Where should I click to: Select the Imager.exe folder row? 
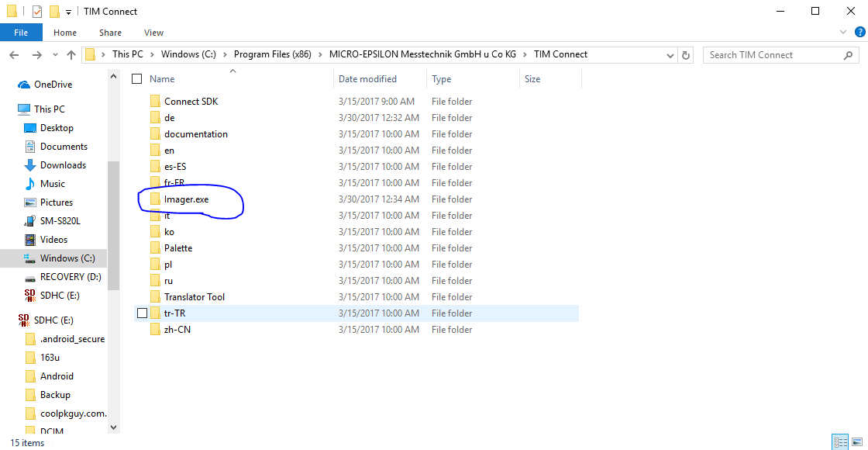[x=356, y=199]
